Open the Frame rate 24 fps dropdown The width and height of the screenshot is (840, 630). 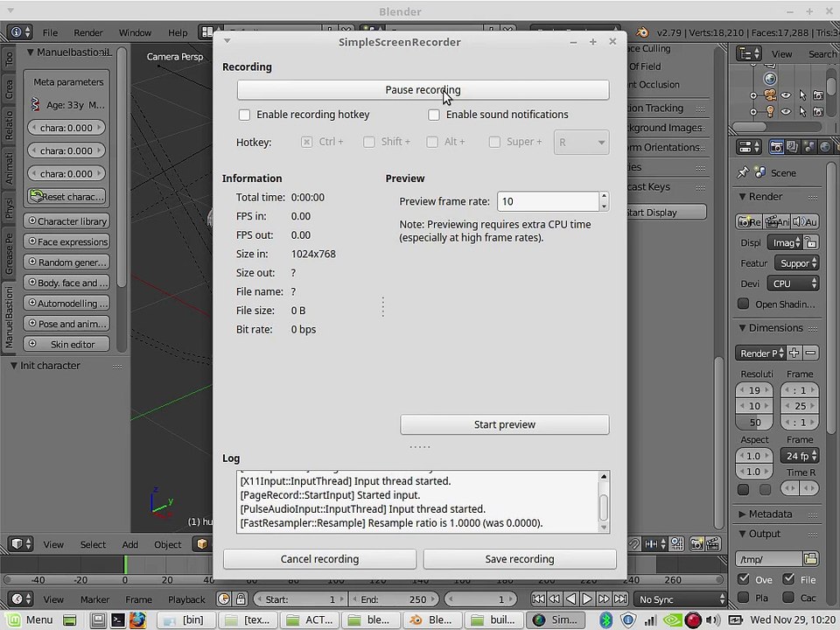coord(799,456)
